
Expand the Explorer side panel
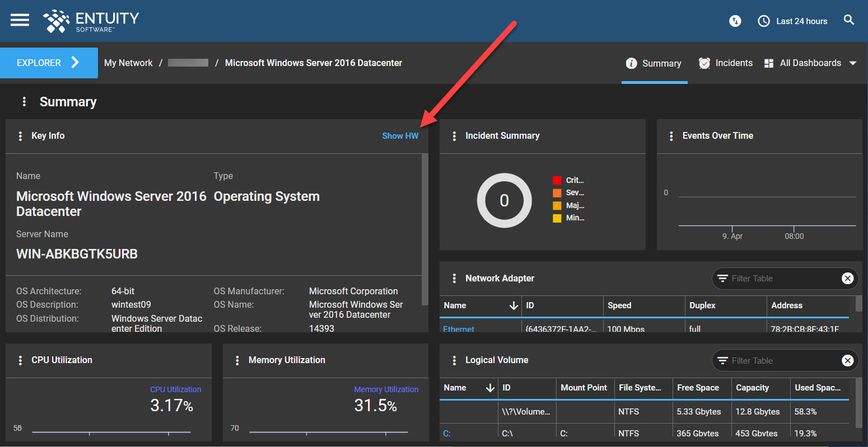click(49, 63)
